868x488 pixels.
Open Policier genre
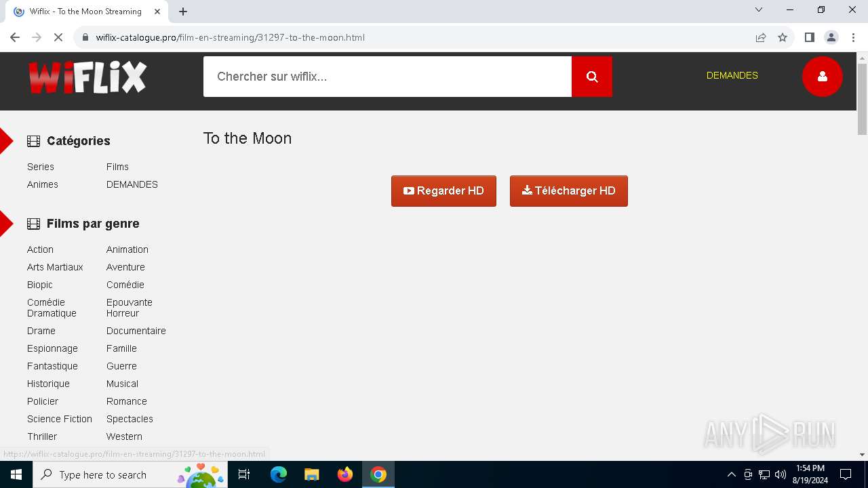pos(43,401)
